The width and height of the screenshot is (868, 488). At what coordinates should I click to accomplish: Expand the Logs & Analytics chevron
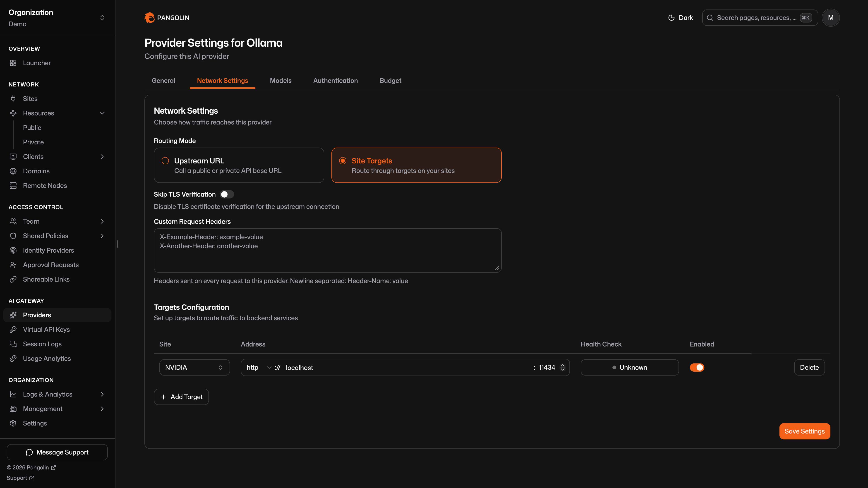coord(102,394)
